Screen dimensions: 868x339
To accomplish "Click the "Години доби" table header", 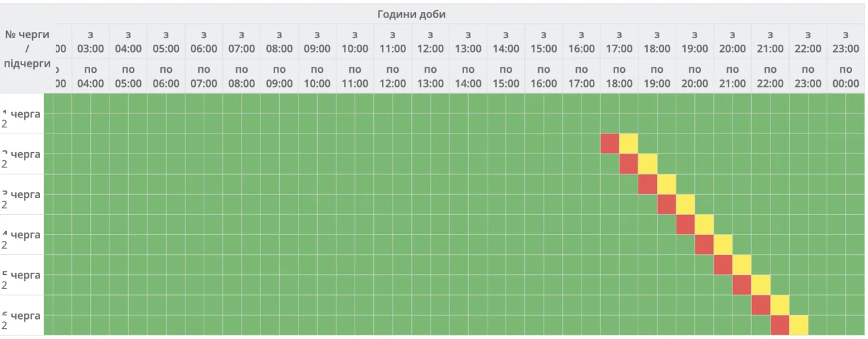I will [411, 14].
